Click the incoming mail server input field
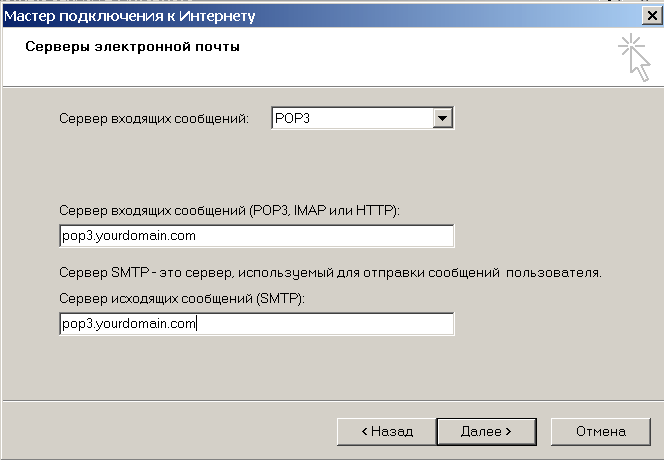 click(x=256, y=236)
